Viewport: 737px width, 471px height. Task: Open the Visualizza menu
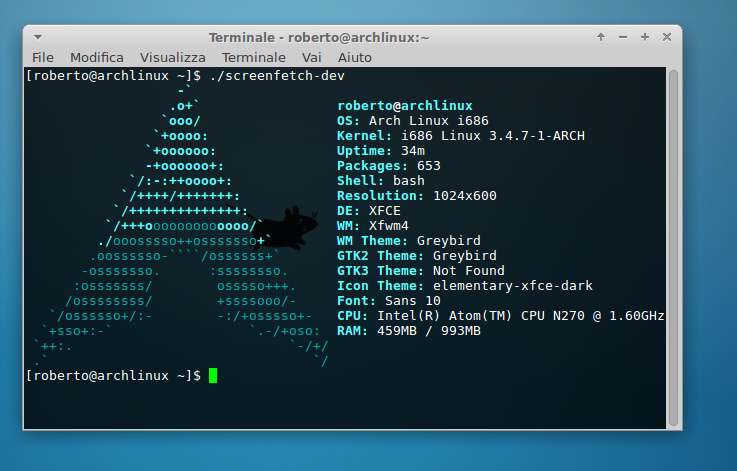[x=172, y=57]
